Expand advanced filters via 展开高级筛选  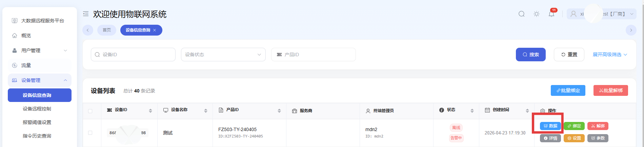tap(610, 55)
